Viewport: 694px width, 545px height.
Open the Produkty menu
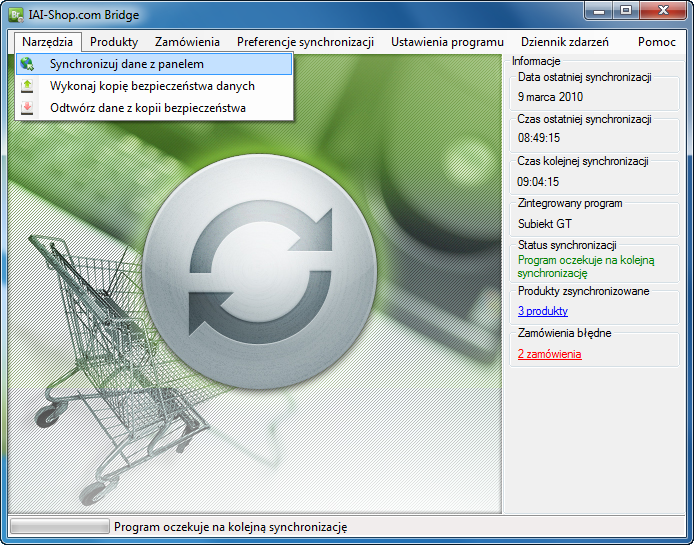coord(114,42)
